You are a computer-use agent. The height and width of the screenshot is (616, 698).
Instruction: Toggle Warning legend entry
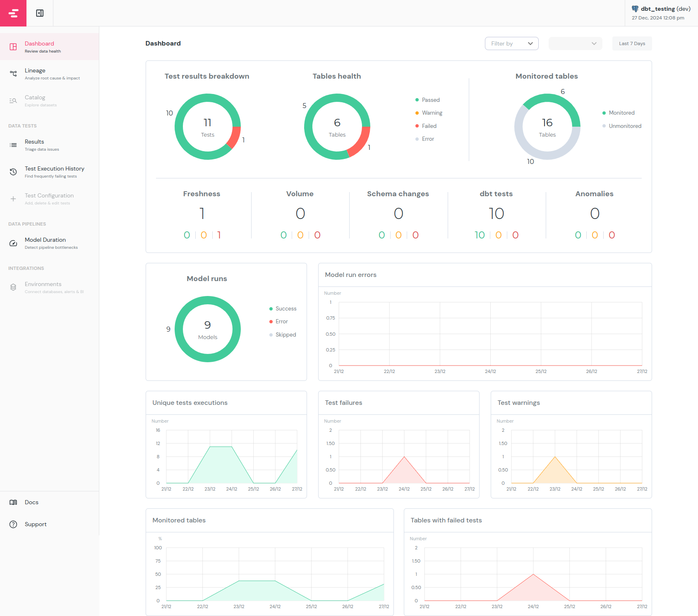coord(429,113)
